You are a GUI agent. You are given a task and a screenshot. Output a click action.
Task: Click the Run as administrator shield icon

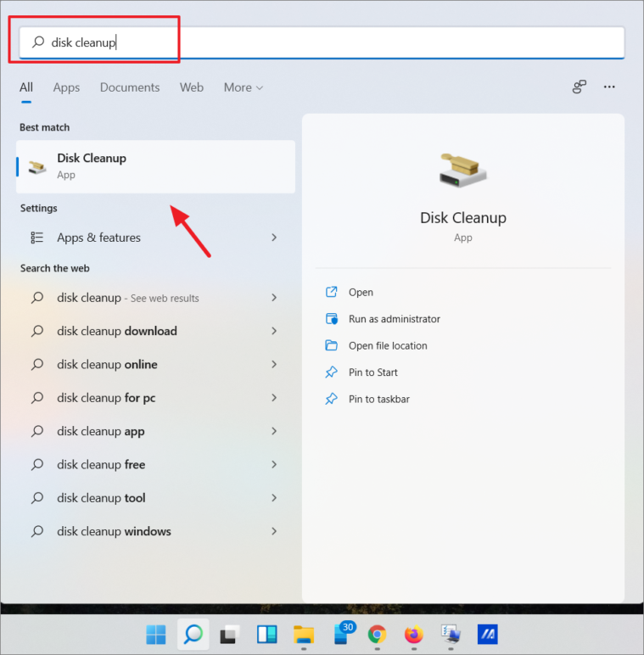tap(332, 319)
